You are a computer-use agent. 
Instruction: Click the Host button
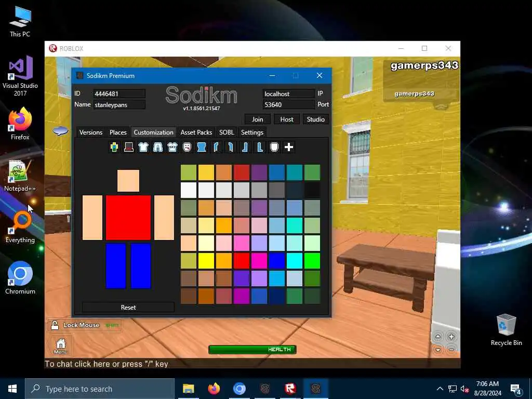click(287, 119)
